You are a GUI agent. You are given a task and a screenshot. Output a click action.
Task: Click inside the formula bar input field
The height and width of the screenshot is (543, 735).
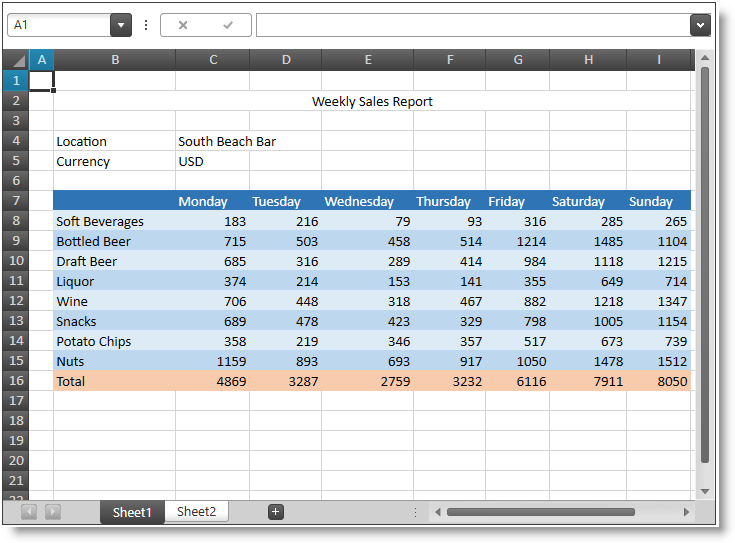coord(472,25)
